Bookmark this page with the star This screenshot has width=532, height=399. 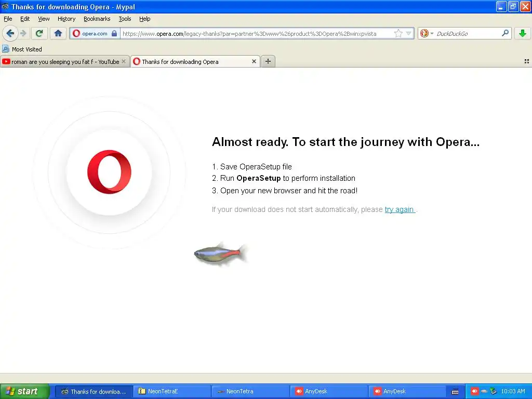[x=398, y=33]
